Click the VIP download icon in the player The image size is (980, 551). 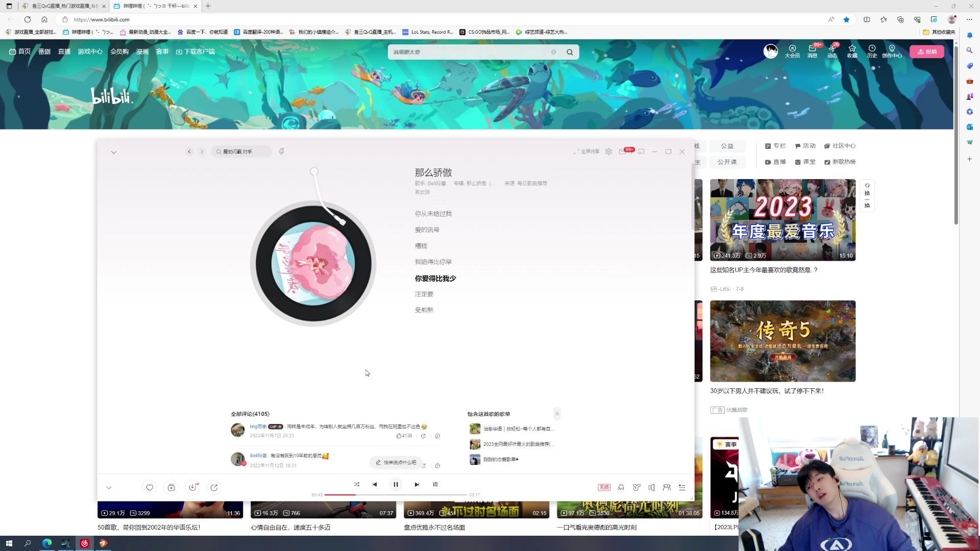click(x=192, y=487)
